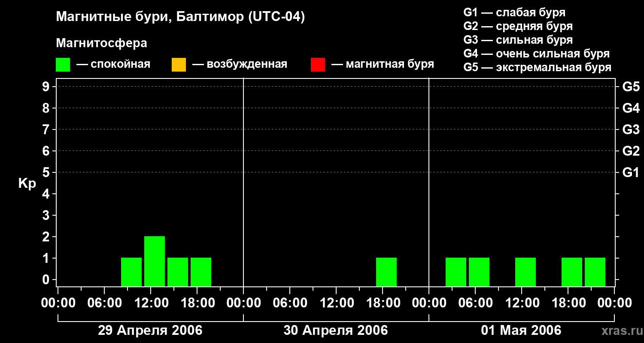Click the '01 Мая 2006' date label
644x343 pixels.
tap(521, 331)
